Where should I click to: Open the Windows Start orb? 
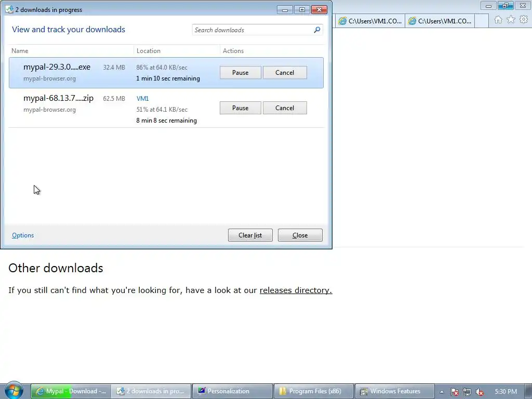pyautogui.click(x=14, y=391)
